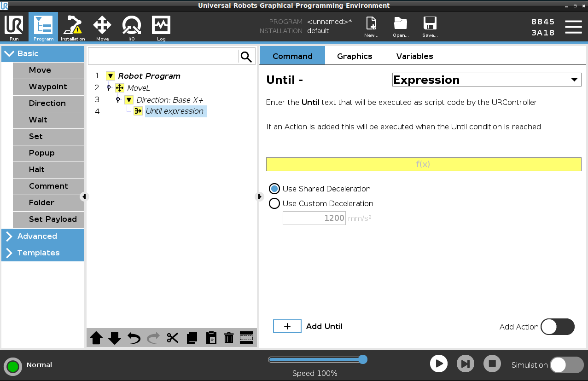The width and height of the screenshot is (588, 381).
Task: Click the undo arrow icon
Action: (134, 338)
